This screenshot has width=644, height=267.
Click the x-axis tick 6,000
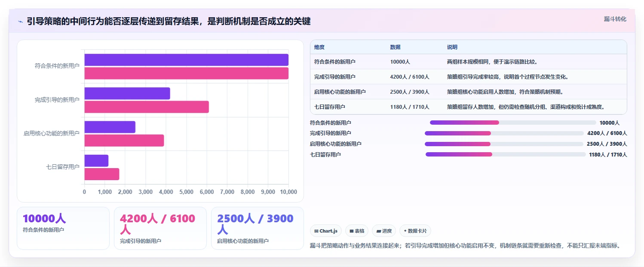pyautogui.click(x=207, y=192)
